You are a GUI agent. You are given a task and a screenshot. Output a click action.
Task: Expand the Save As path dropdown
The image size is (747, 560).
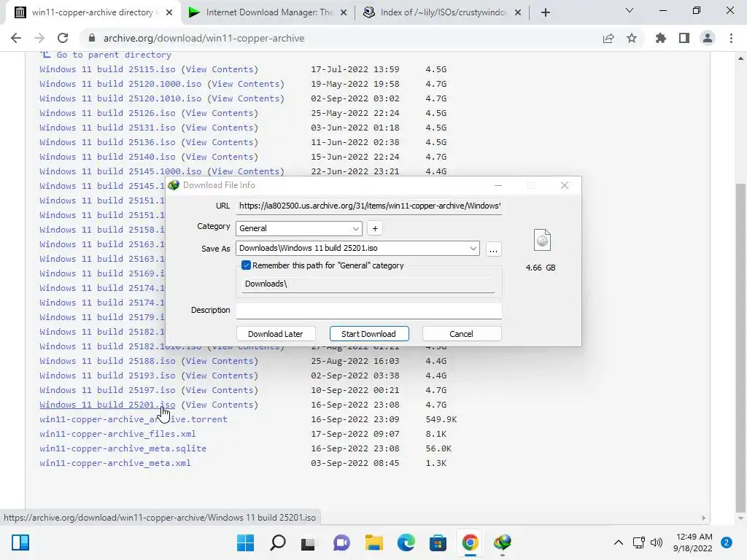tap(473, 248)
